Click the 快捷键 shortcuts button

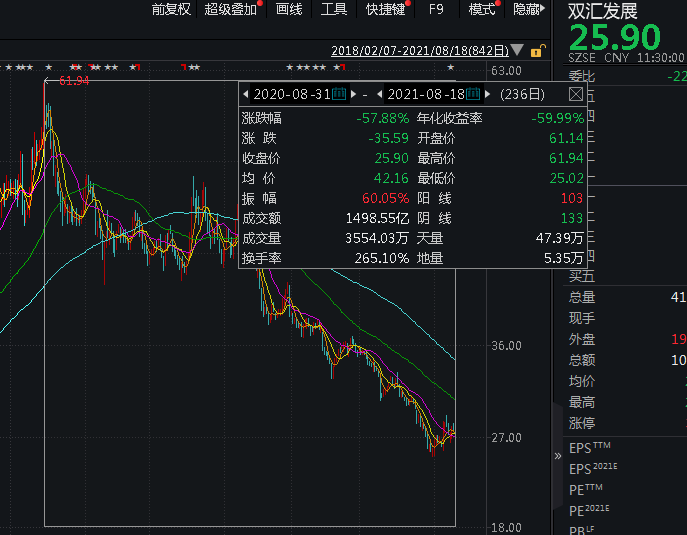pyautogui.click(x=385, y=9)
